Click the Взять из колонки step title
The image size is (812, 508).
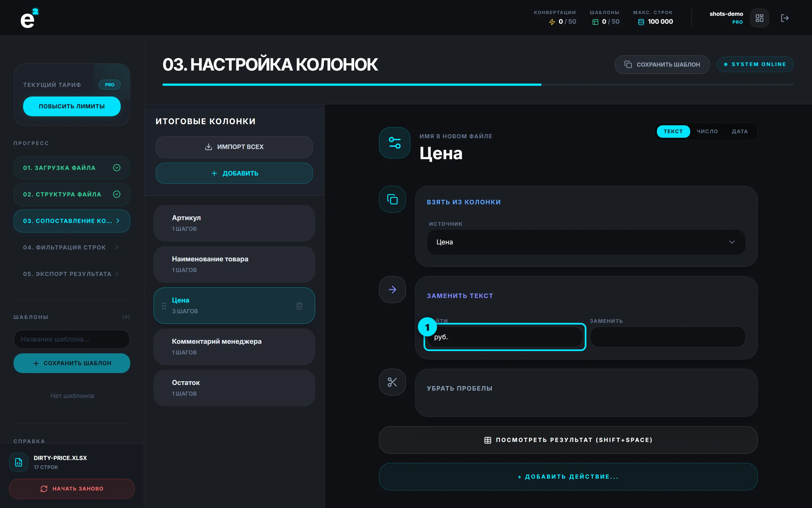(x=464, y=202)
